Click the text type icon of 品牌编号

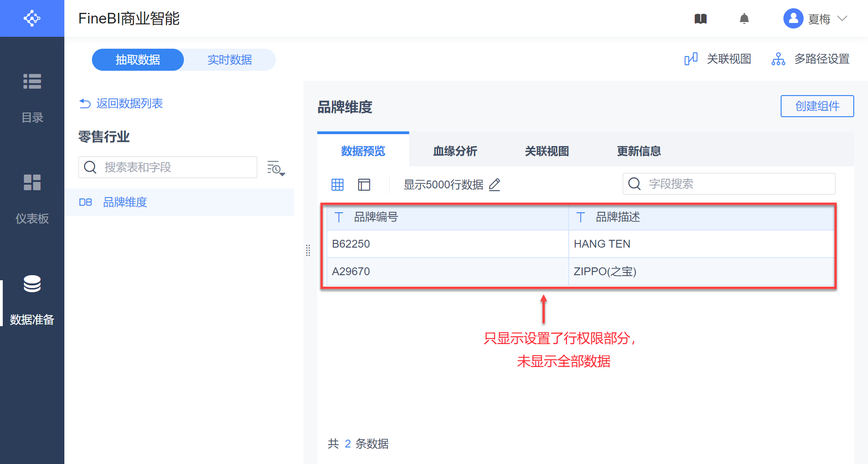click(339, 217)
